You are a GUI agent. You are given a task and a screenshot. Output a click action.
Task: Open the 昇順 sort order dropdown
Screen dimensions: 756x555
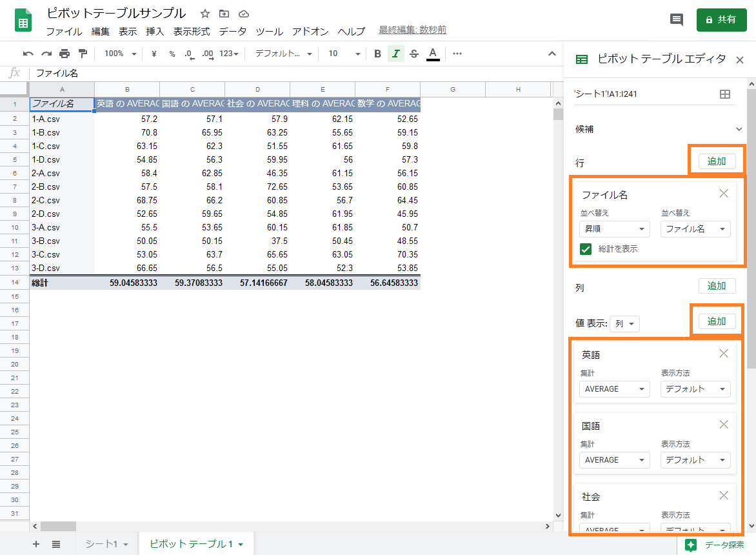coord(614,229)
